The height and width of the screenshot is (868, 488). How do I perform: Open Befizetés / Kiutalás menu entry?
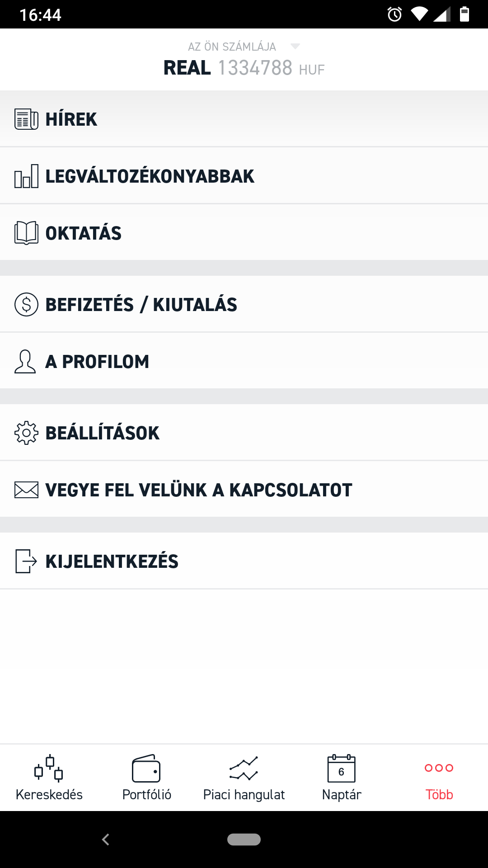coord(141,305)
